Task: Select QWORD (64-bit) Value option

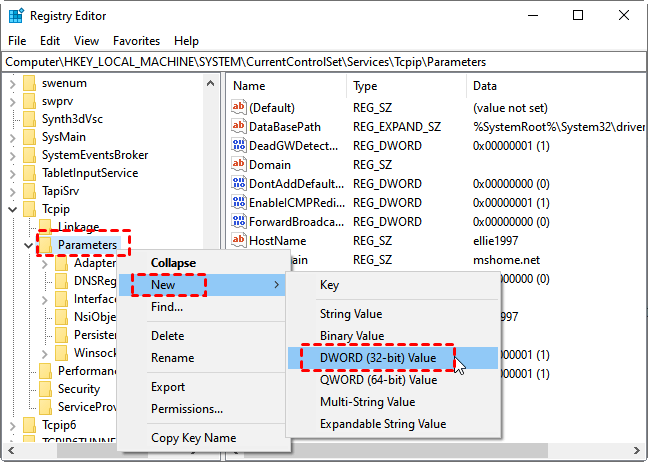Action: [378, 380]
